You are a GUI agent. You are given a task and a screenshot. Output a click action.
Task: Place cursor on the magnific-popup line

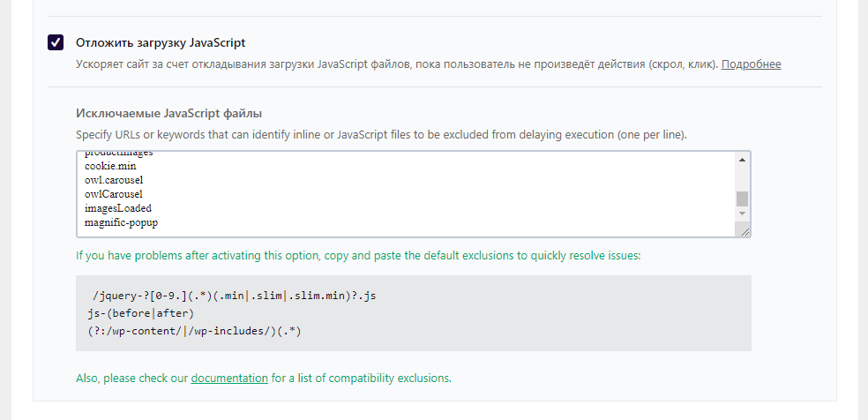pos(121,222)
